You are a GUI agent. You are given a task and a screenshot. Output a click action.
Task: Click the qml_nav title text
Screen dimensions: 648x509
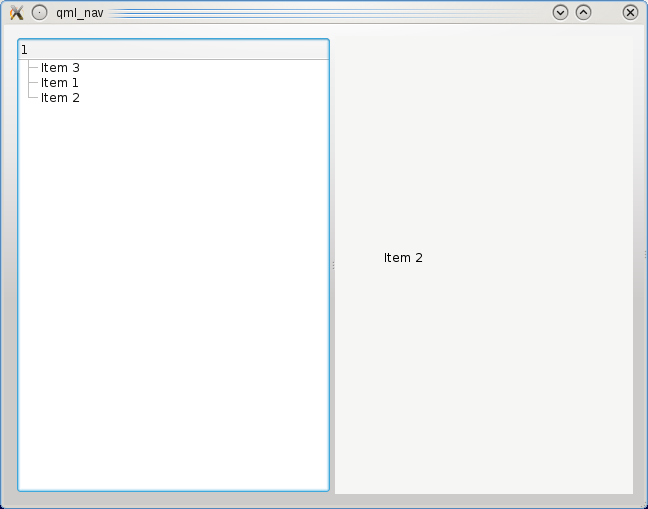click(x=80, y=13)
